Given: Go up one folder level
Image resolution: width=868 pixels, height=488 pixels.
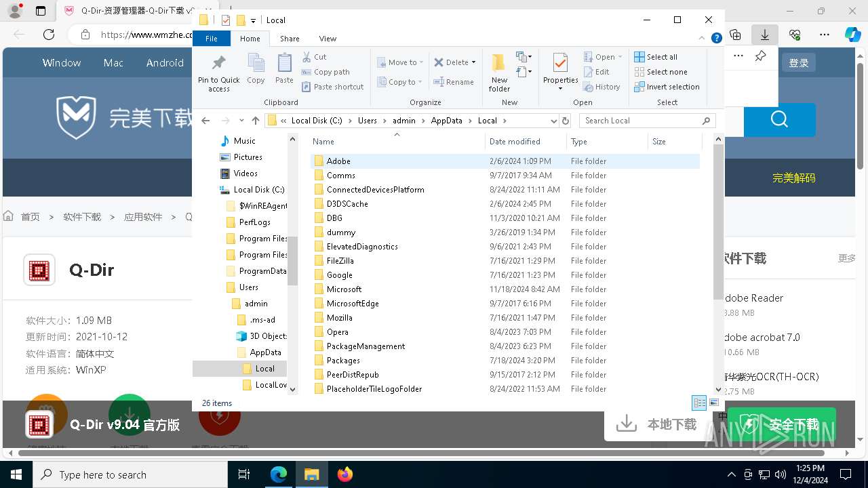Looking at the screenshot, I should (x=255, y=121).
